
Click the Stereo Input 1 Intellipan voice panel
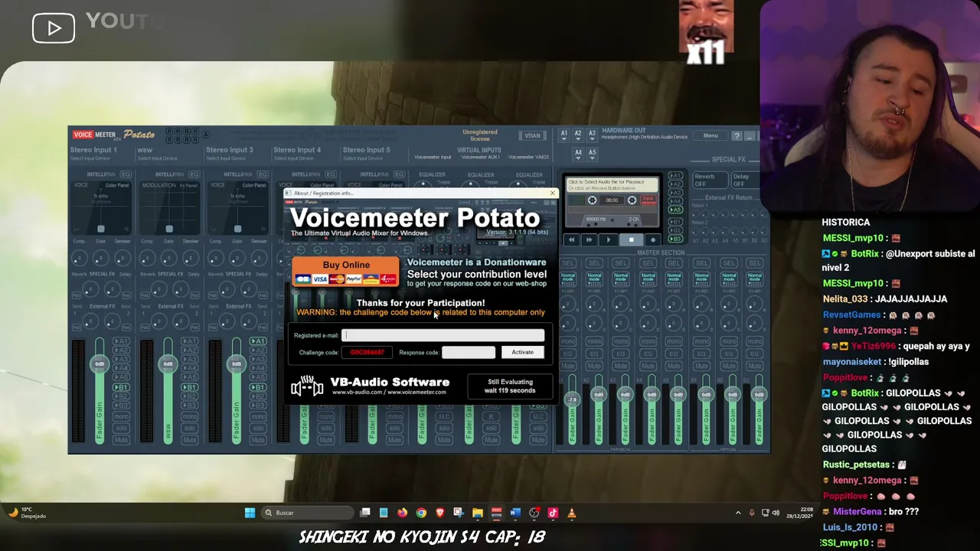click(x=101, y=207)
